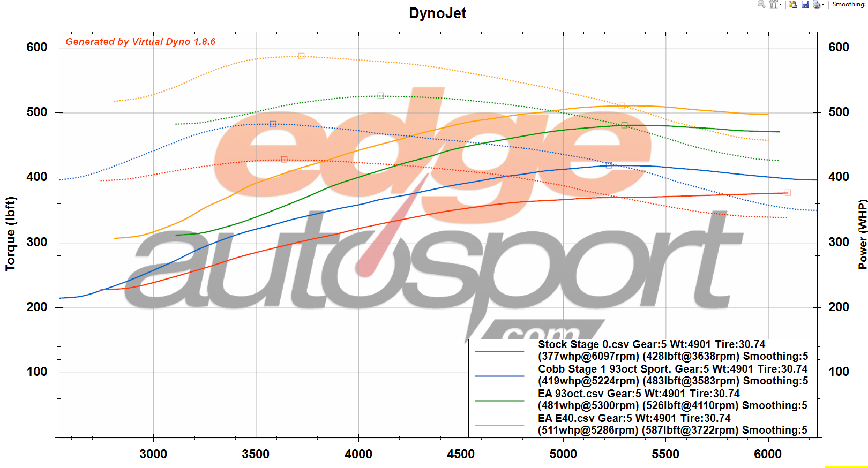Save the dyno graph using floppy icon

point(805,4)
